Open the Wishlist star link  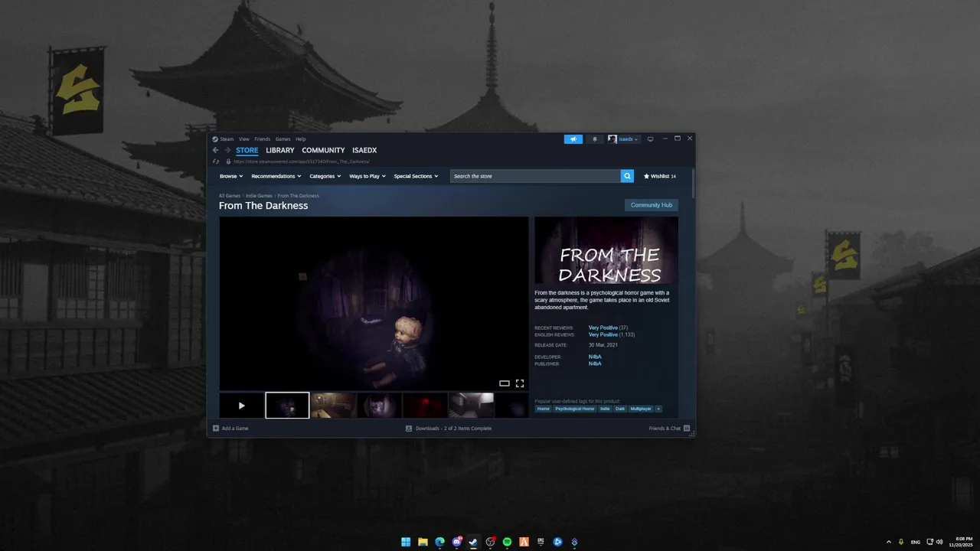659,176
